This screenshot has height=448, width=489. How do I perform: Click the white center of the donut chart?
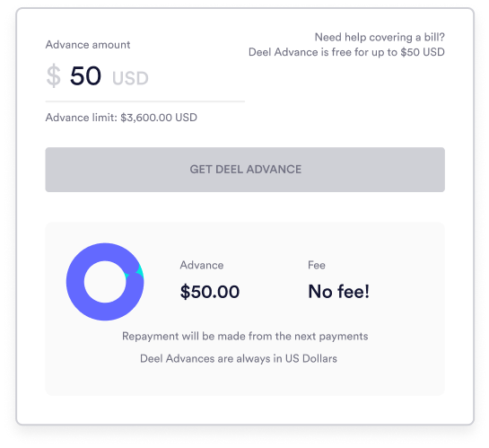point(105,282)
